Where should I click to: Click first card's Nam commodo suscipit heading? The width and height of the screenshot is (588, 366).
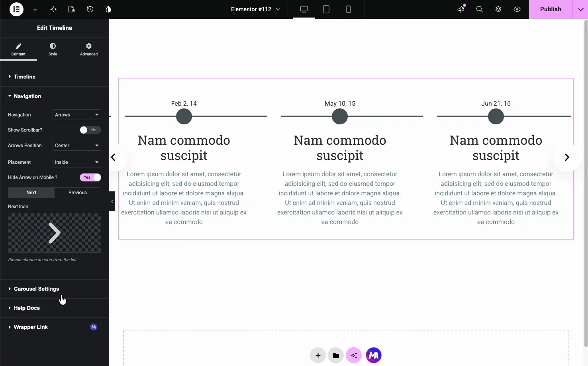click(x=184, y=148)
